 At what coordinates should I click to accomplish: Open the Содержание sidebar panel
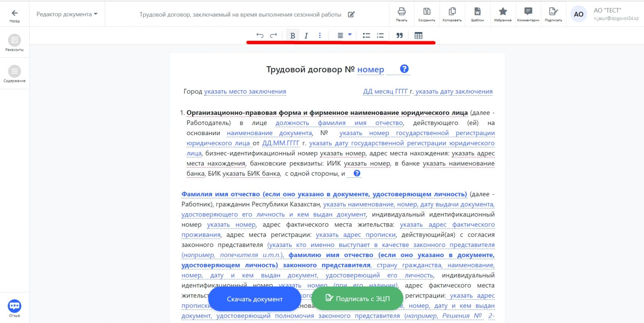pos(14,74)
